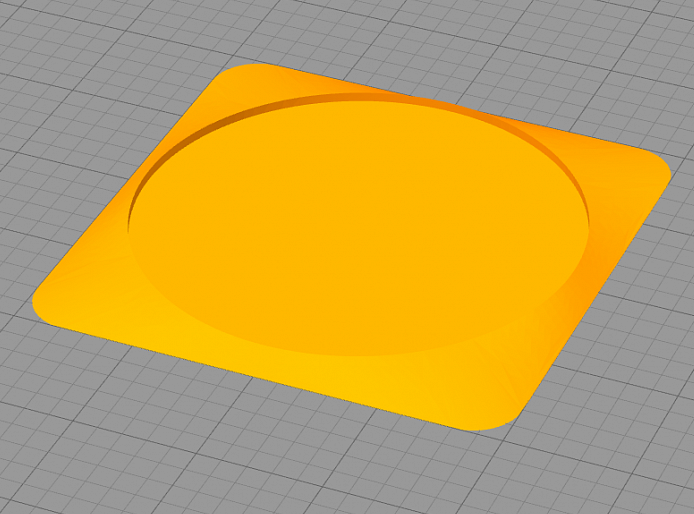Click the right edge of the circular recess
The width and height of the screenshot is (694, 514).
[x=588, y=230]
